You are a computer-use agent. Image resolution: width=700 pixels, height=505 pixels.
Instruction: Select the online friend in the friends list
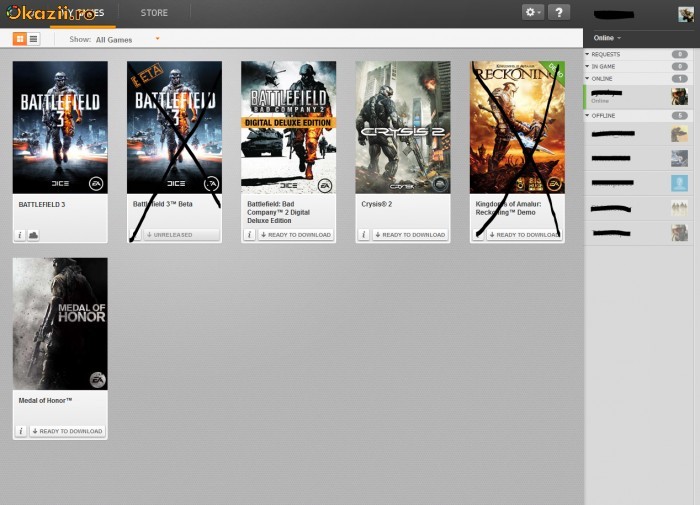point(638,97)
